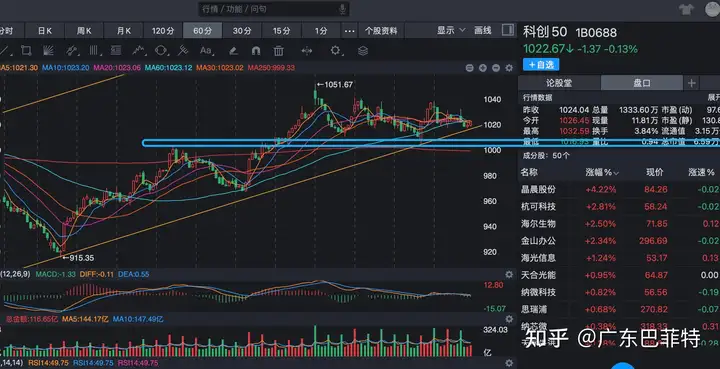The width and height of the screenshot is (720, 369).
Task: Expand the 显示 display dropdown
Action: [451, 30]
